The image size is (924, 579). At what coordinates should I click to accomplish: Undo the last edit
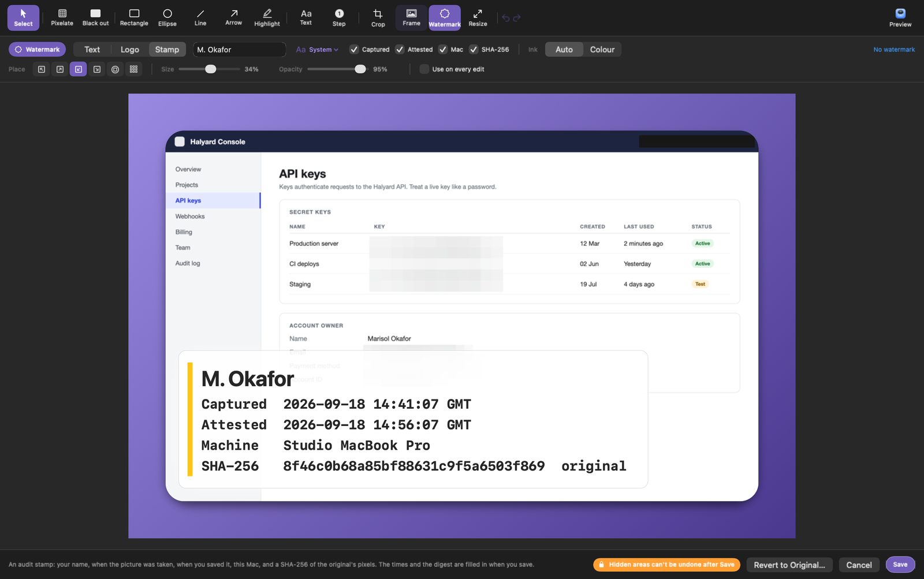tap(506, 18)
